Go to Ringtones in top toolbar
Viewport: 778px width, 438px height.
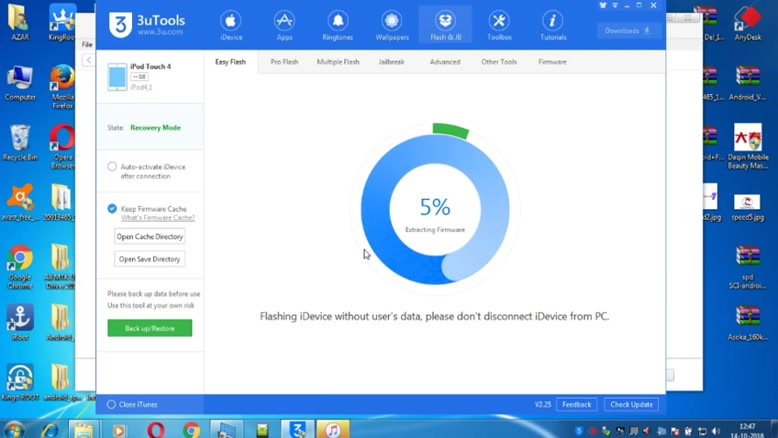pyautogui.click(x=337, y=26)
